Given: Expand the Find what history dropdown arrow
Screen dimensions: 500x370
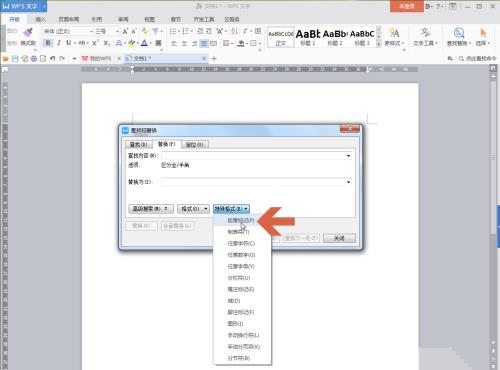Looking at the screenshot, I should point(348,156).
